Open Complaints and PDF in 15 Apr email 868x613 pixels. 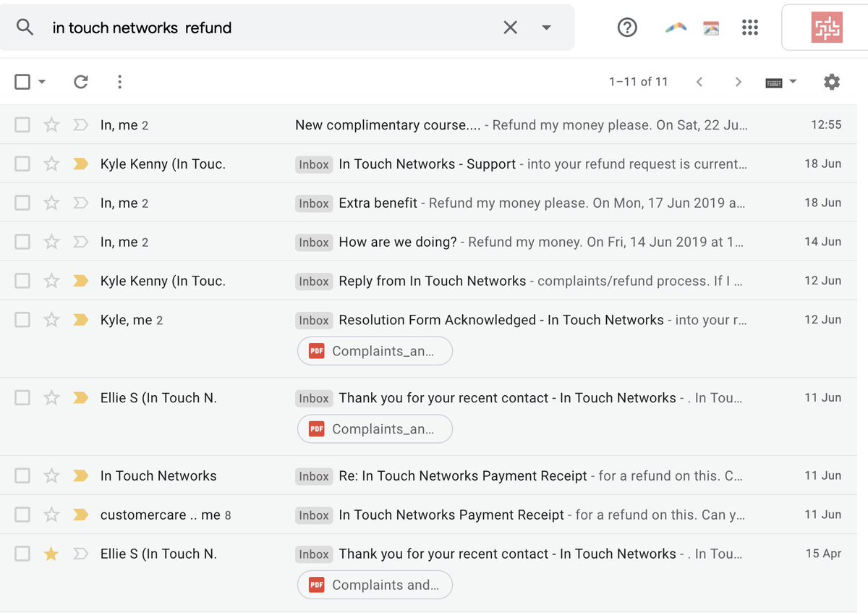click(375, 585)
